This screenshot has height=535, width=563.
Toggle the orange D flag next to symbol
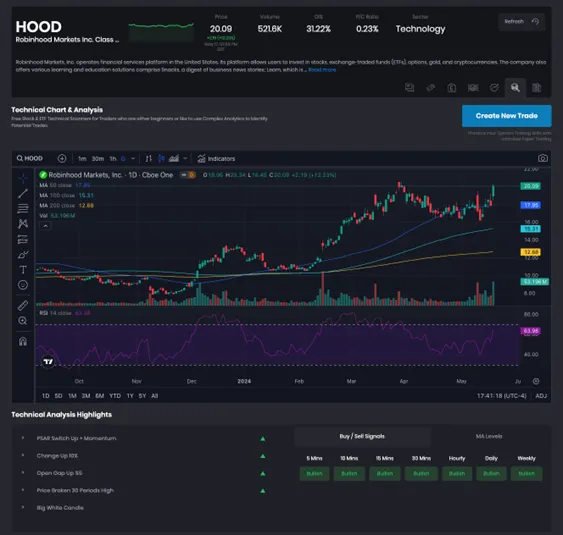tap(191, 175)
